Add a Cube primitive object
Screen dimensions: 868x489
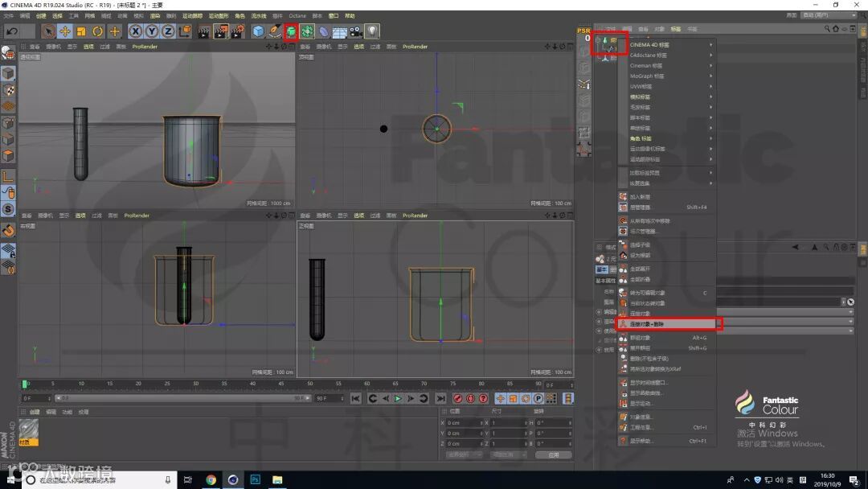259,31
